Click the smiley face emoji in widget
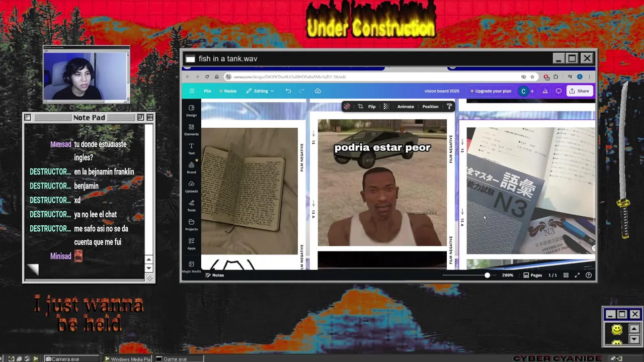Image resolution: width=644 pixels, height=362 pixels. (x=617, y=329)
